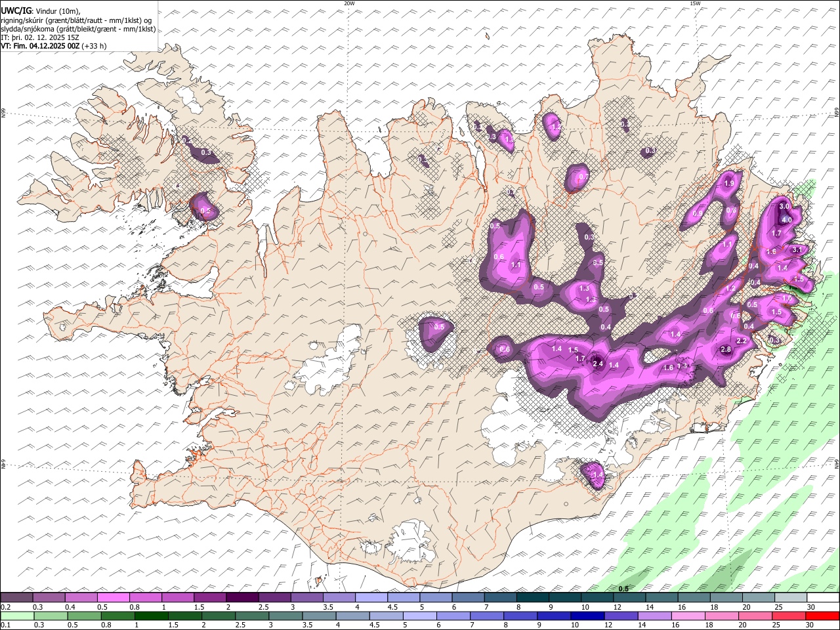Select the bright red 30 swatch, lower legend row
The height and width of the screenshot is (630, 840).
click(823, 616)
